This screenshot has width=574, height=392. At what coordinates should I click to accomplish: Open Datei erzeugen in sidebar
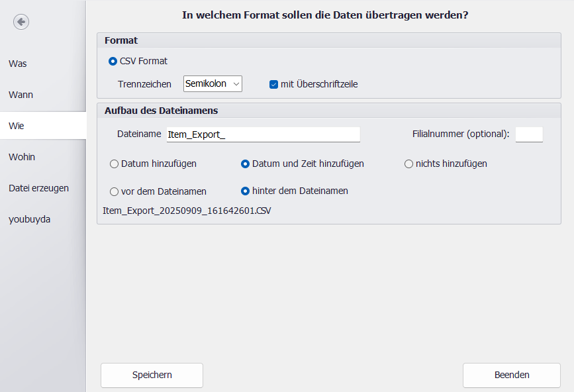point(38,188)
